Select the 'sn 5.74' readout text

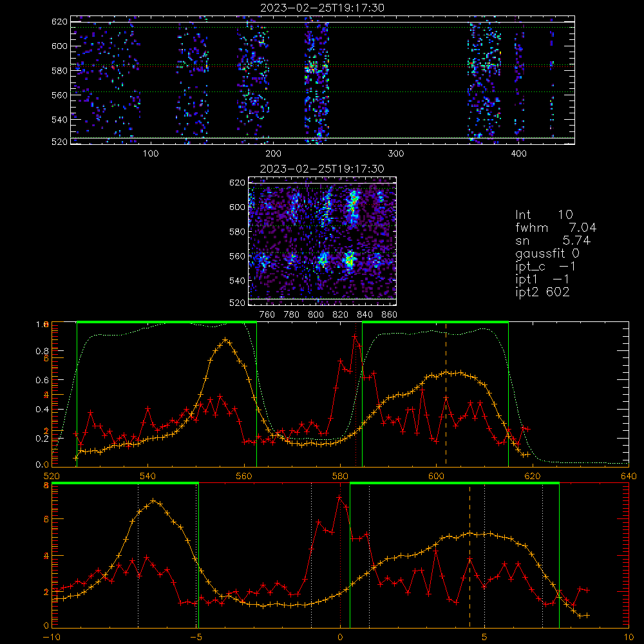[x=553, y=240]
